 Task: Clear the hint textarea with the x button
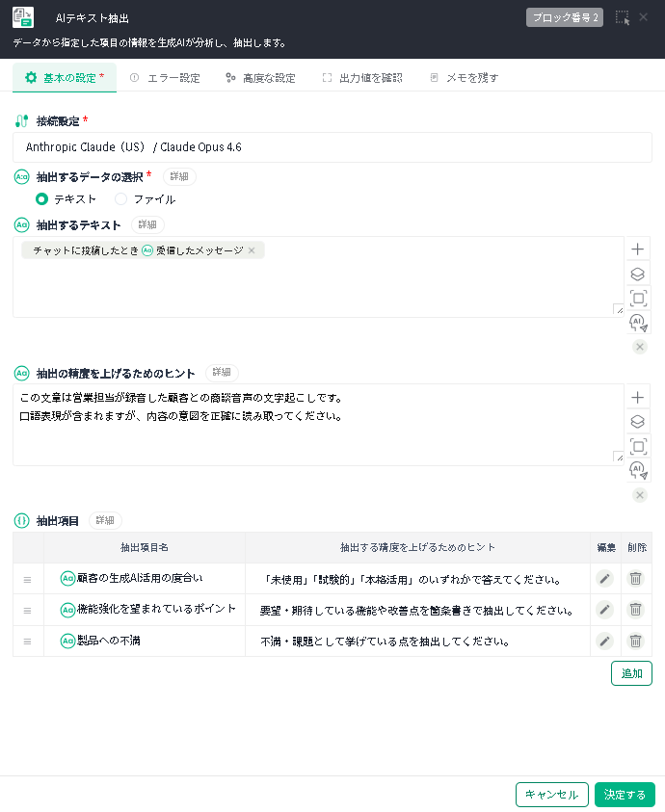tap(640, 495)
